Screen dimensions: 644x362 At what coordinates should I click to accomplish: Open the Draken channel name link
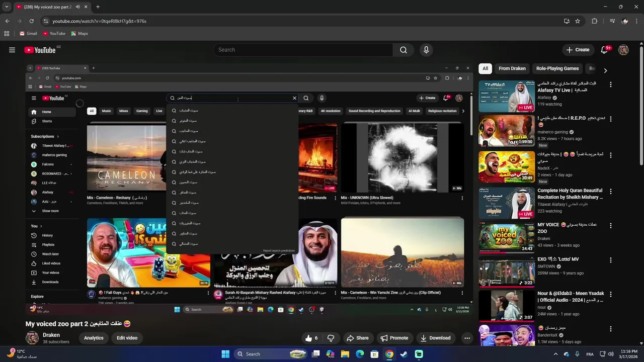51,335
